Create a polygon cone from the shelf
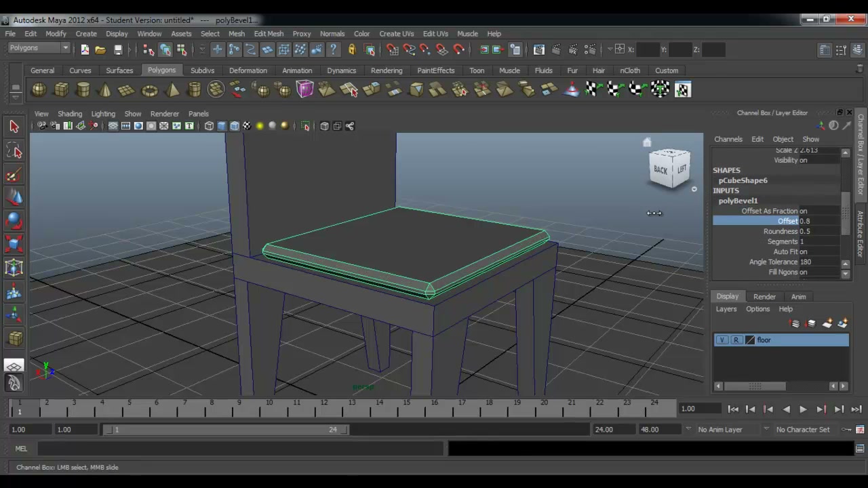The width and height of the screenshot is (868, 488). [x=105, y=89]
